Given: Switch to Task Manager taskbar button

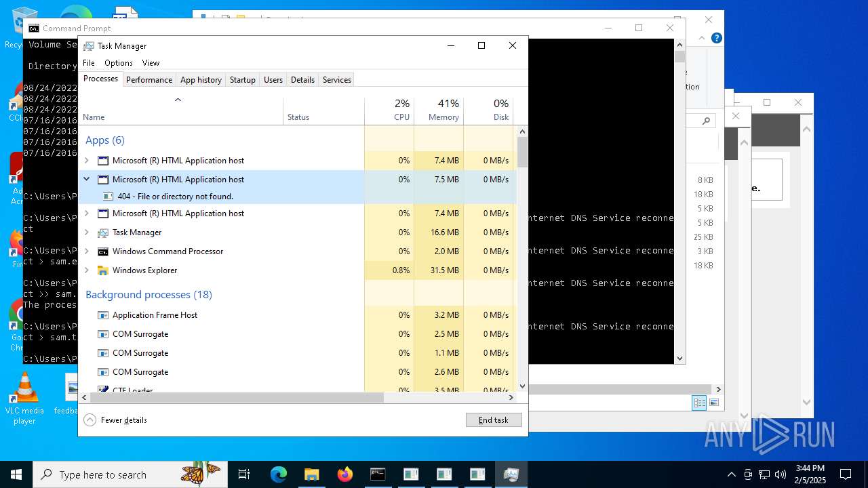Looking at the screenshot, I should pos(511,474).
